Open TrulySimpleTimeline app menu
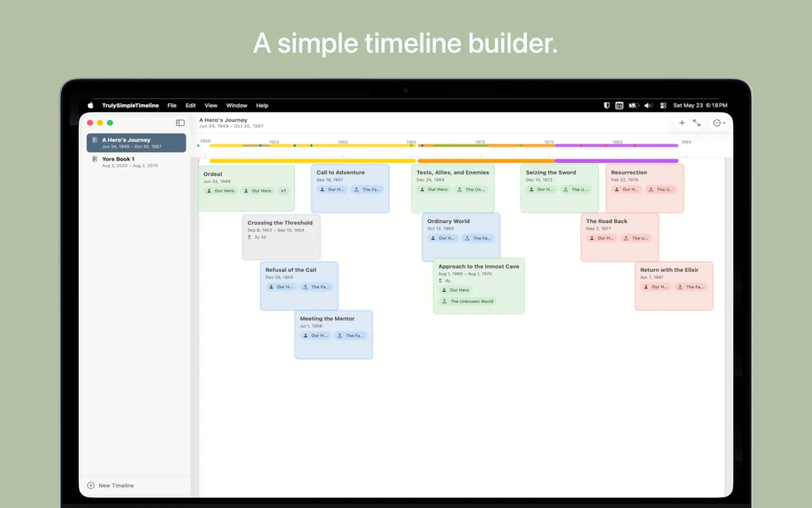812x508 pixels. (x=131, y=105)
